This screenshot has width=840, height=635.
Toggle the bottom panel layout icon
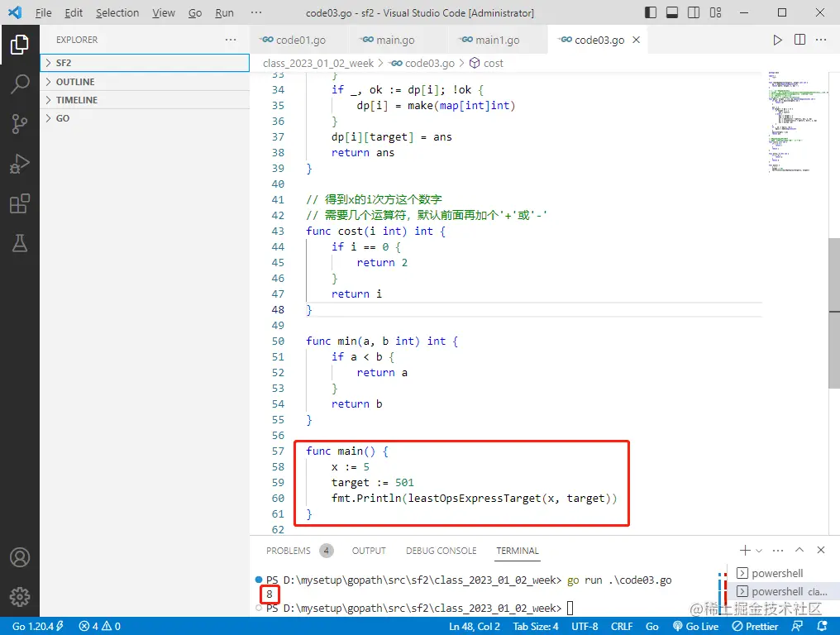click(672, 12)
